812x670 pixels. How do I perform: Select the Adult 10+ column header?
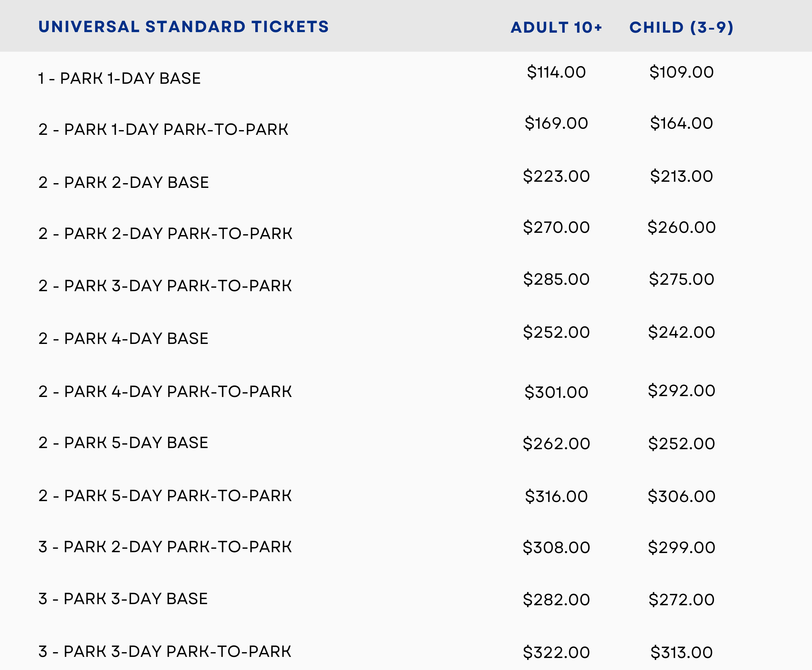(x=556, y=27)
